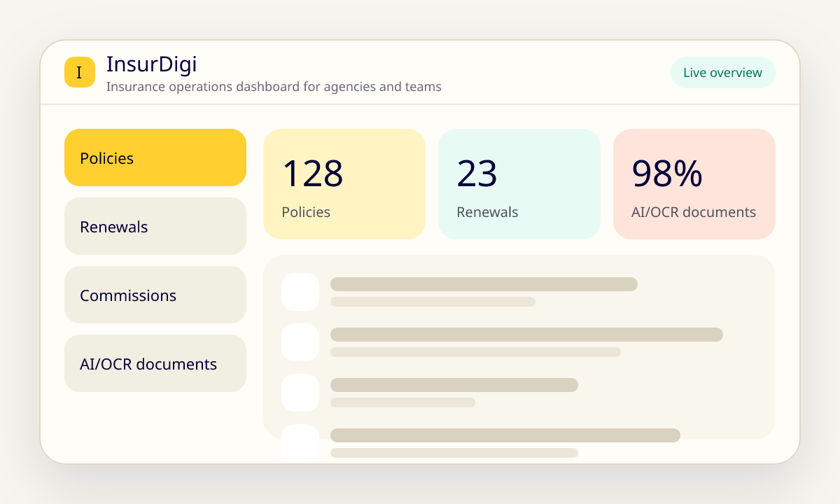The width and height of the screenshot is (840, 504).
Task: Switch to the Renewals sidebar tab
Action: click(x=155, y=226)
